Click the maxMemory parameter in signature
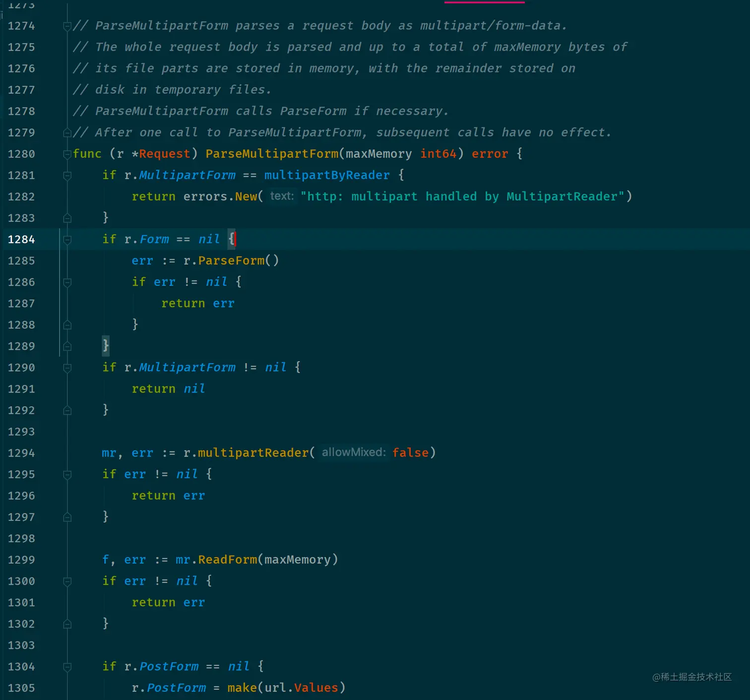Viewport: 750px width, 700px height. [x=379, y=154]
